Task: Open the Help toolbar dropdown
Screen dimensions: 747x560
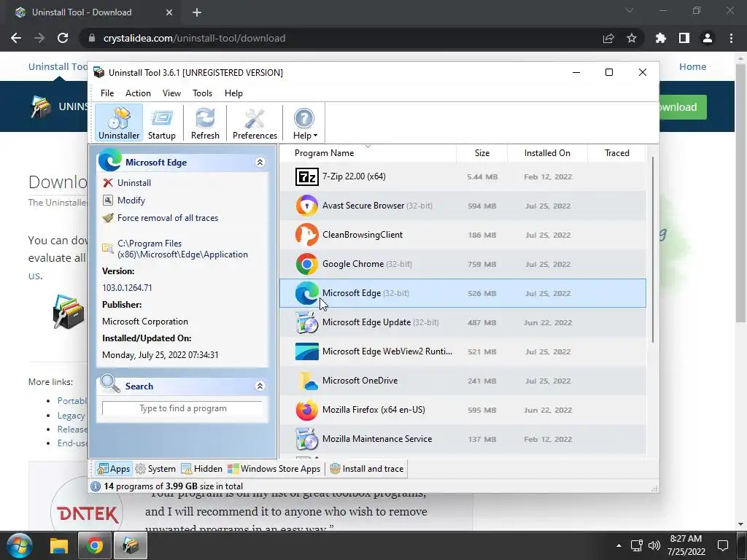Action: [304, 123]
